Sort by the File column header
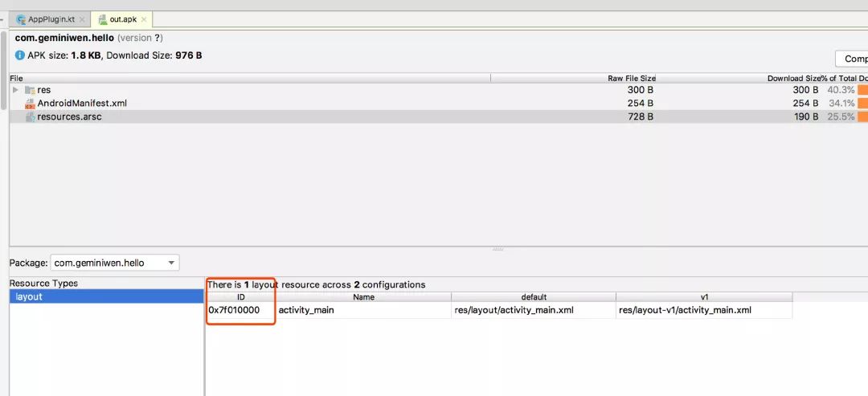This screenshot has height=396, width=868. point(250,79)
